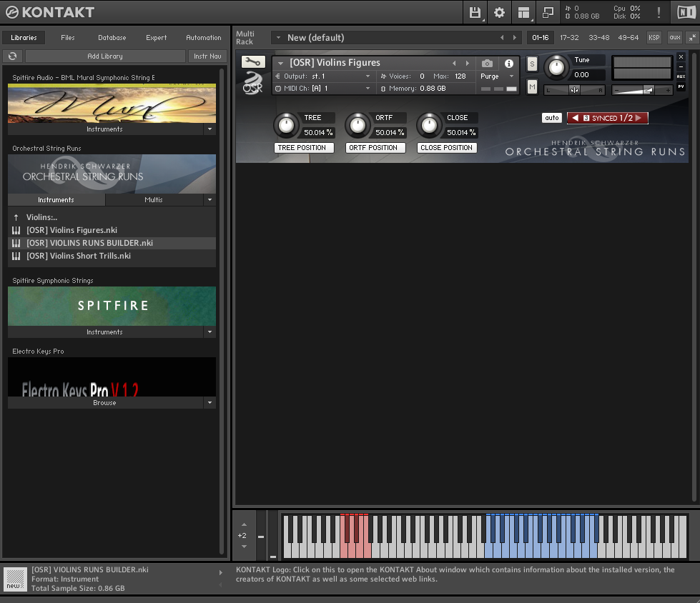Click Browse under Electro Keys Pro
Viewport: 700px width, 603px height.
[105, 403]
